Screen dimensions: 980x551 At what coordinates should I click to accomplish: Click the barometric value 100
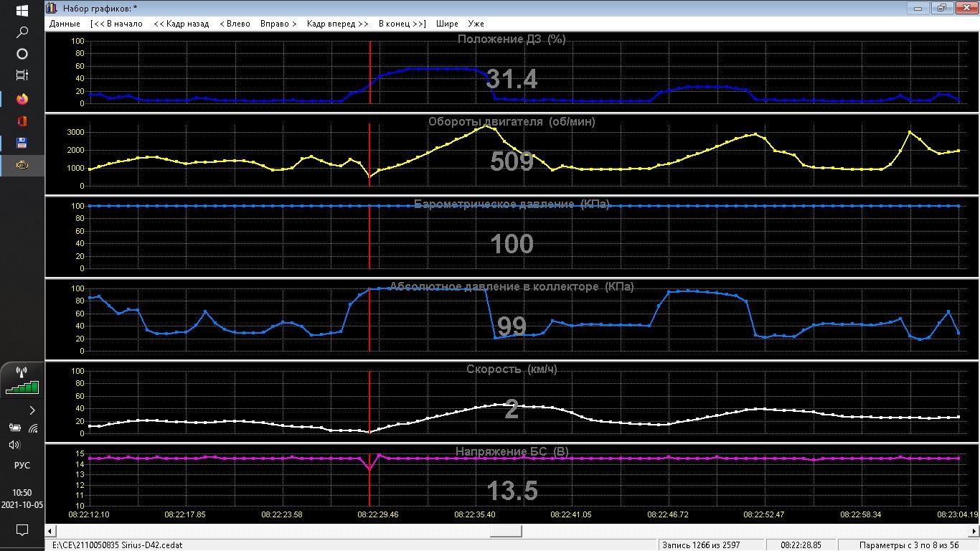tap(512, 244)
